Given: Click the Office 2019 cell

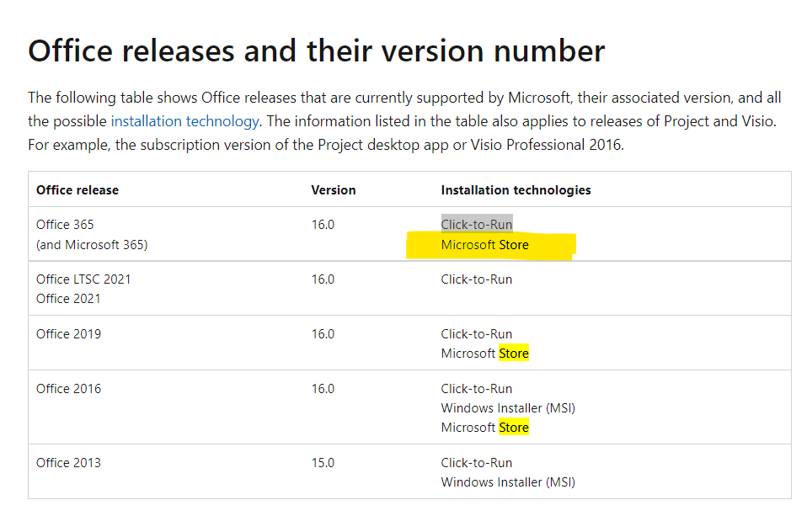Looking at the screenshot, I should tap(68, 334).
